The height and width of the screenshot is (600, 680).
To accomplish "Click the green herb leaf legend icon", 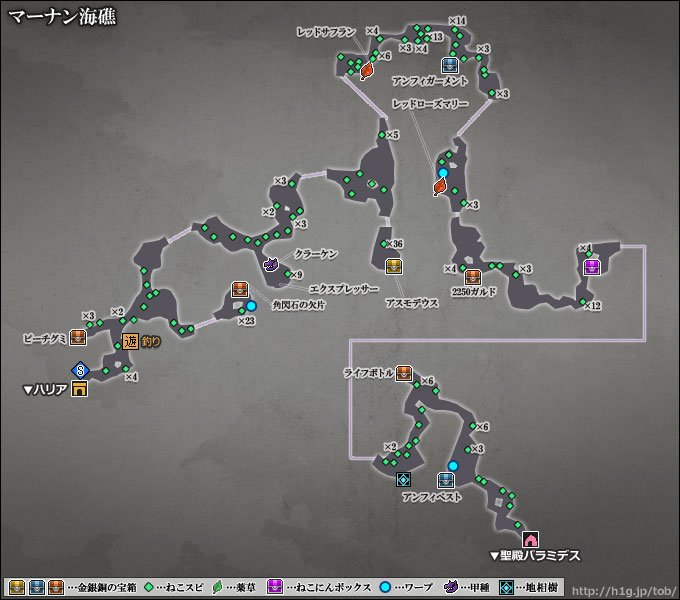I will (217, 587).
